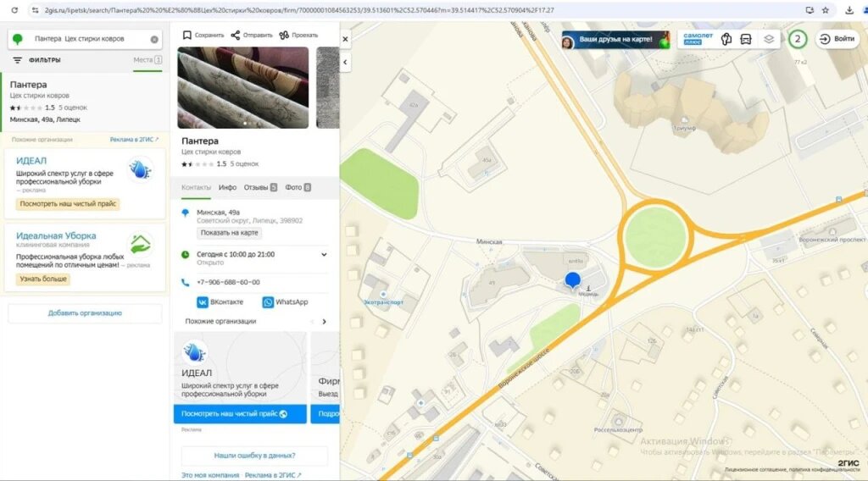Click Посмотреть наш чистый прайс yellow button
Viewport: 868px width, 481px height.
[x=68, y=203]
